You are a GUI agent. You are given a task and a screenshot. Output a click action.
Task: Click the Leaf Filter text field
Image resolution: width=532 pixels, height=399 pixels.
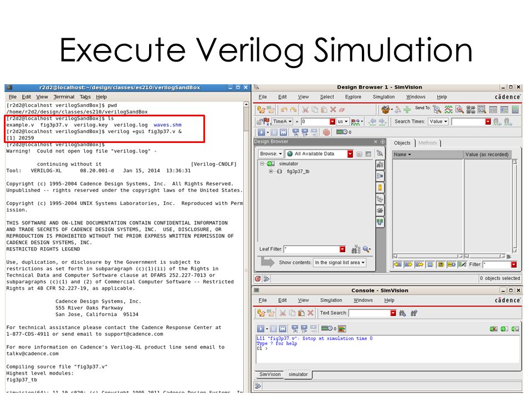coord(312,249)
